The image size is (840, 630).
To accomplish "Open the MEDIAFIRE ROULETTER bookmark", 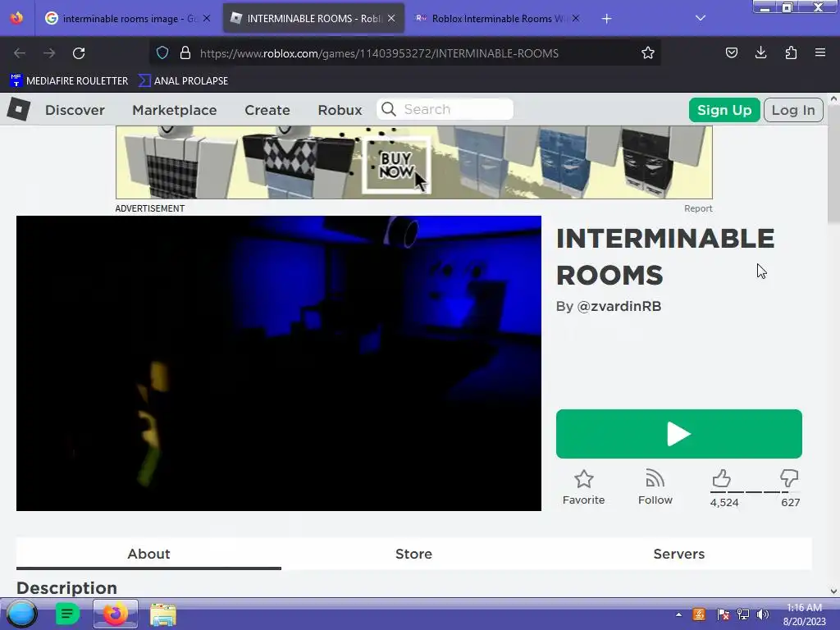I will coord(69,81).
